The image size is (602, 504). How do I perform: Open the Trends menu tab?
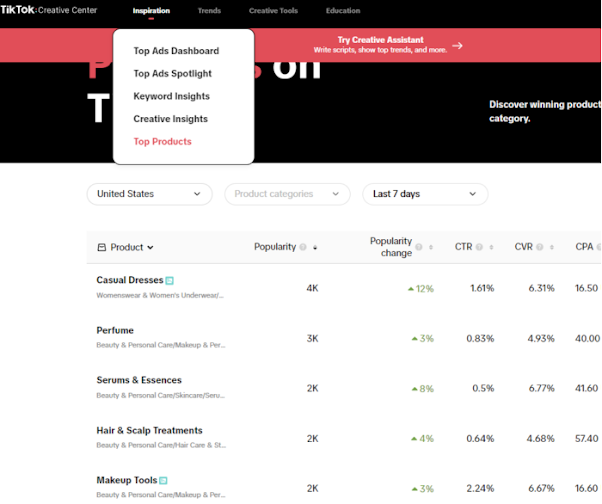coord(209,11)
